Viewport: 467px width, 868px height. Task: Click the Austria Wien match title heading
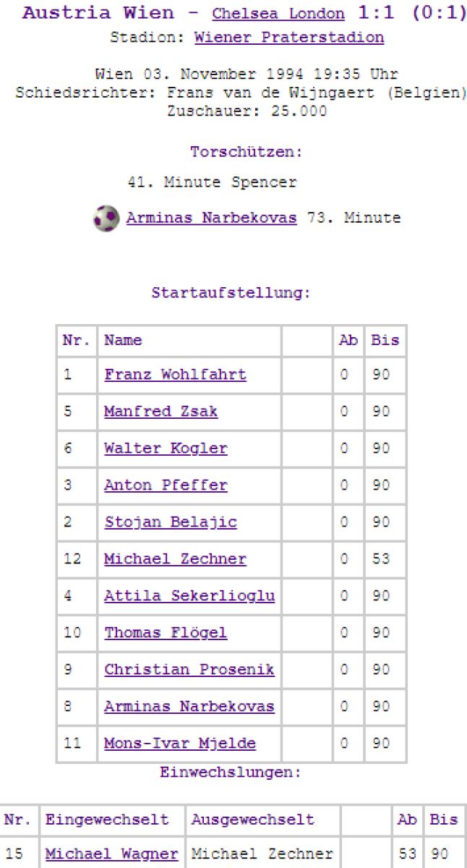click(x=98, y=13)
